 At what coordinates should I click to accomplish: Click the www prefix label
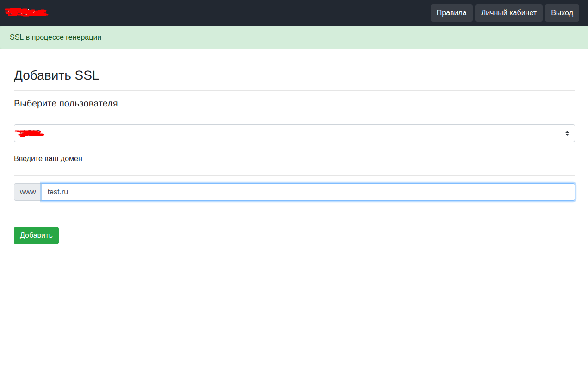click(x=28, y=192)
